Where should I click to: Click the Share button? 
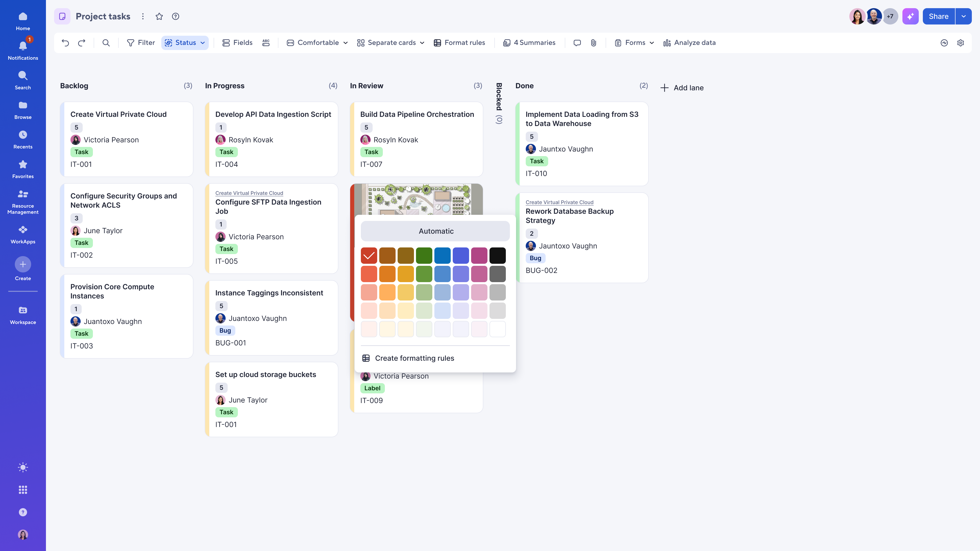[939, 16]
